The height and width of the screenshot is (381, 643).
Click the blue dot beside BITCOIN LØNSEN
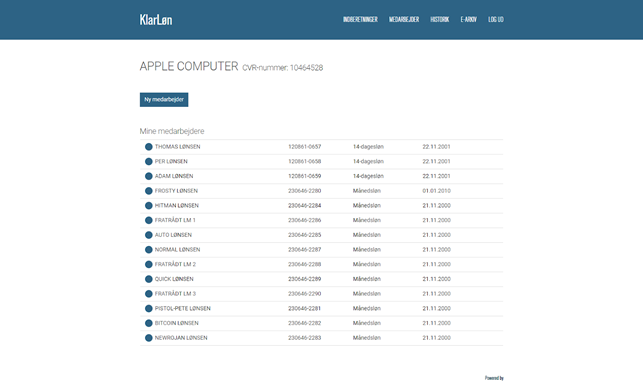(148, 323)
